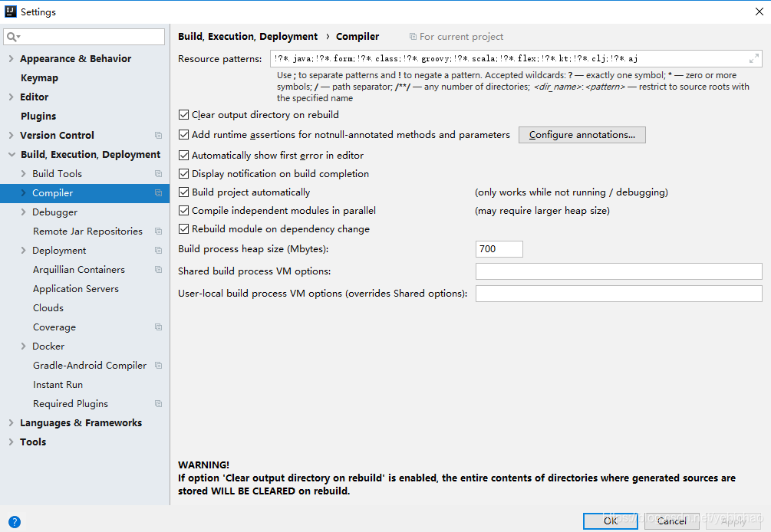Click the project-level icon beside Compiler
The image size is (771, 532).
[158, 193]
